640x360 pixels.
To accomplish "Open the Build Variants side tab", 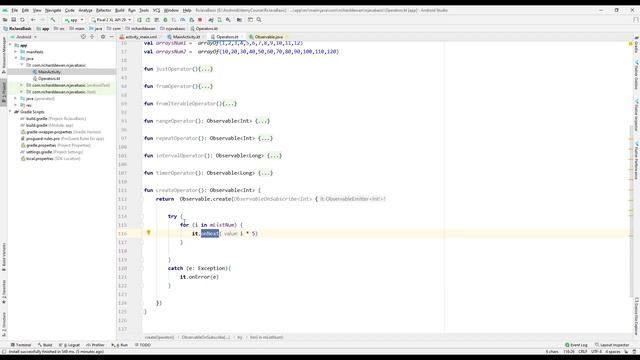I will [x=4, y=257].
